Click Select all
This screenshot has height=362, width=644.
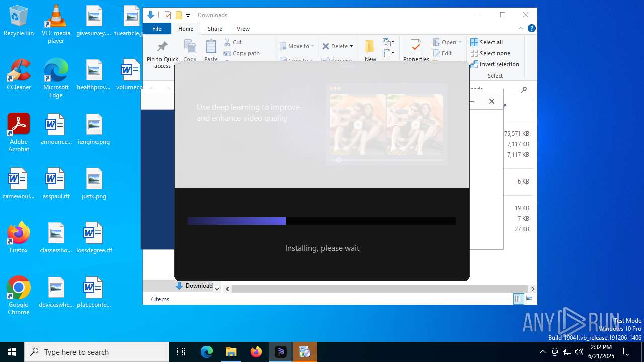[x=487, y=42]
